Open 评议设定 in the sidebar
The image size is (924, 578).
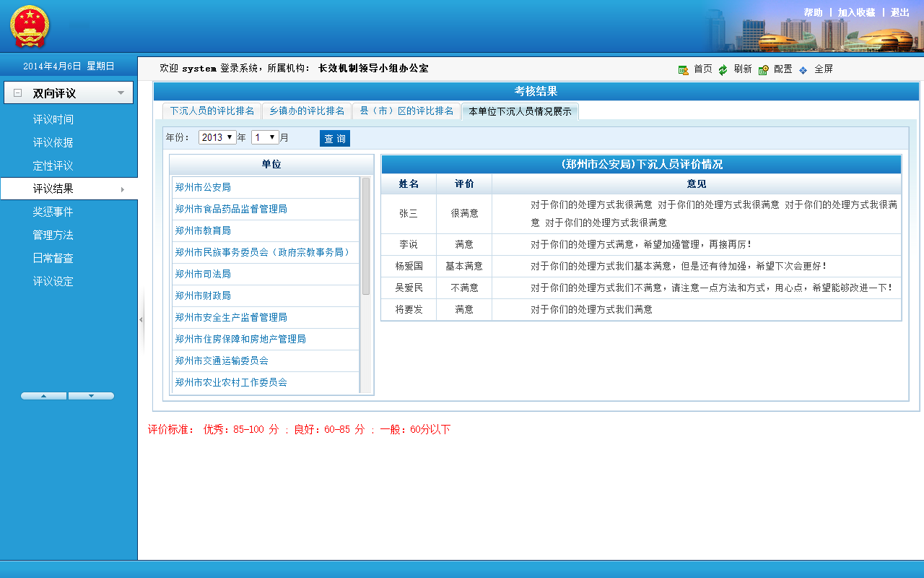click(53, 281)
